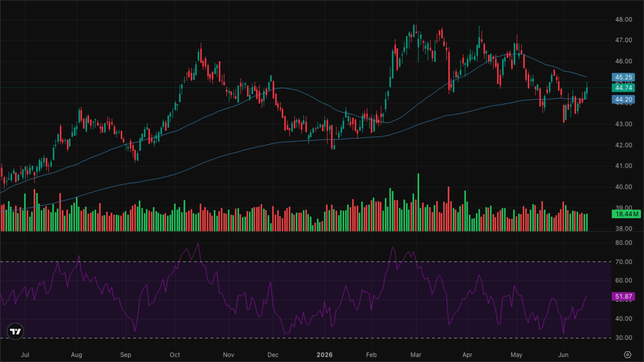This screenshot has height=362, width=644.
Task: Click the 70.00 RSI axis label
Action: [624, 262]
